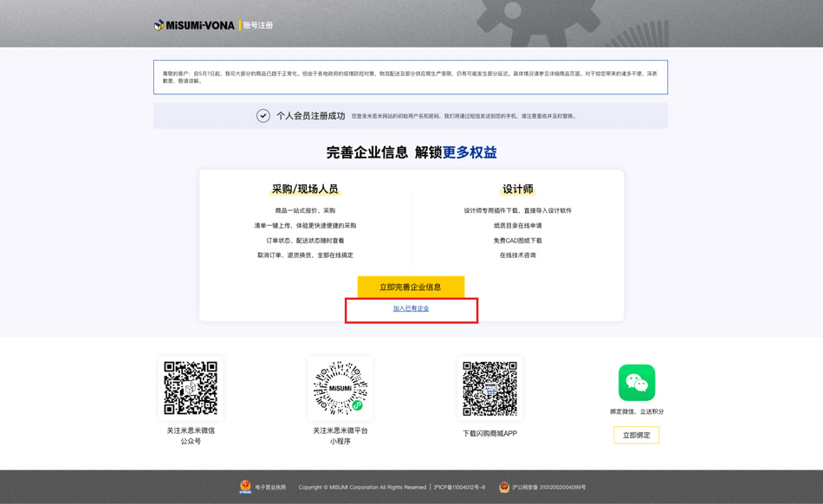The image size is (823, 504).
Task: Click the 关注米思米微信公众号 QR code
Action: click(191, 388)
